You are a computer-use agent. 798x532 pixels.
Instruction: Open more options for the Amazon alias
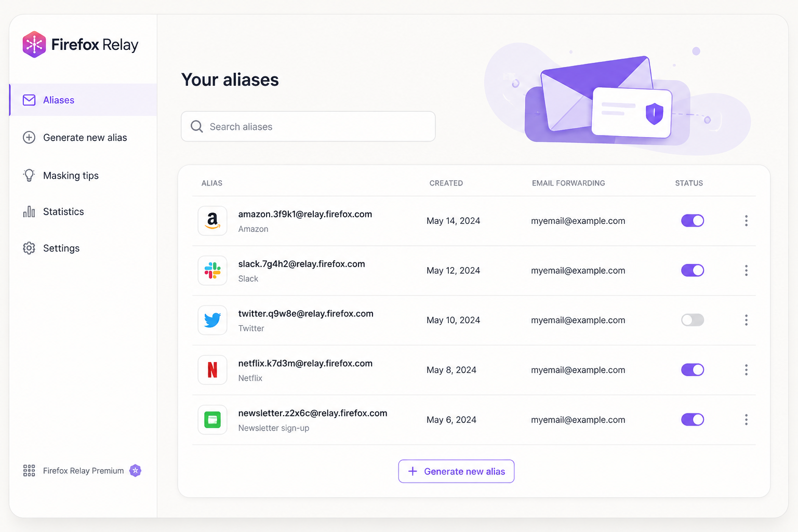coord(746,221)
